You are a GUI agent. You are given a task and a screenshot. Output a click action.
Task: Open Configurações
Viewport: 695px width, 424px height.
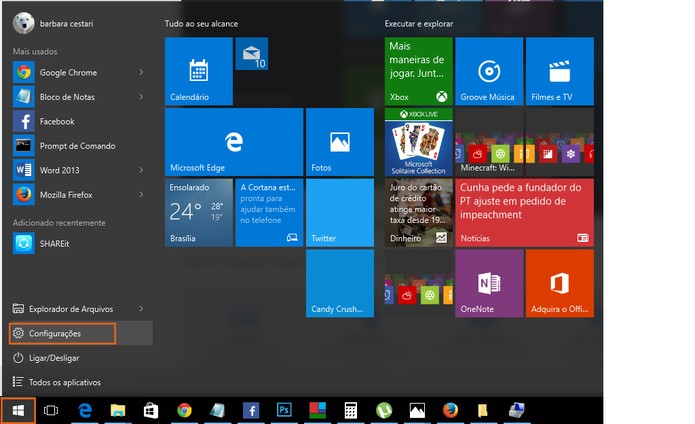click(81, 333)
